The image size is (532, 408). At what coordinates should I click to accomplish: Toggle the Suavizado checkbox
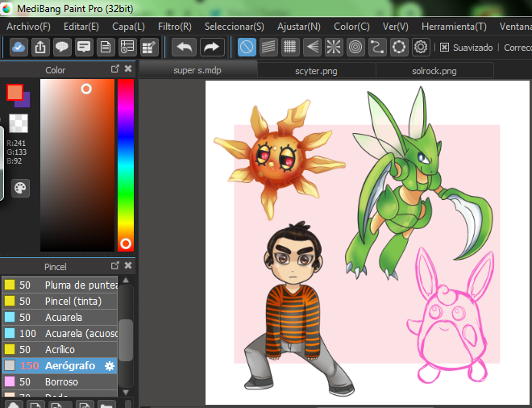[444, 48]
